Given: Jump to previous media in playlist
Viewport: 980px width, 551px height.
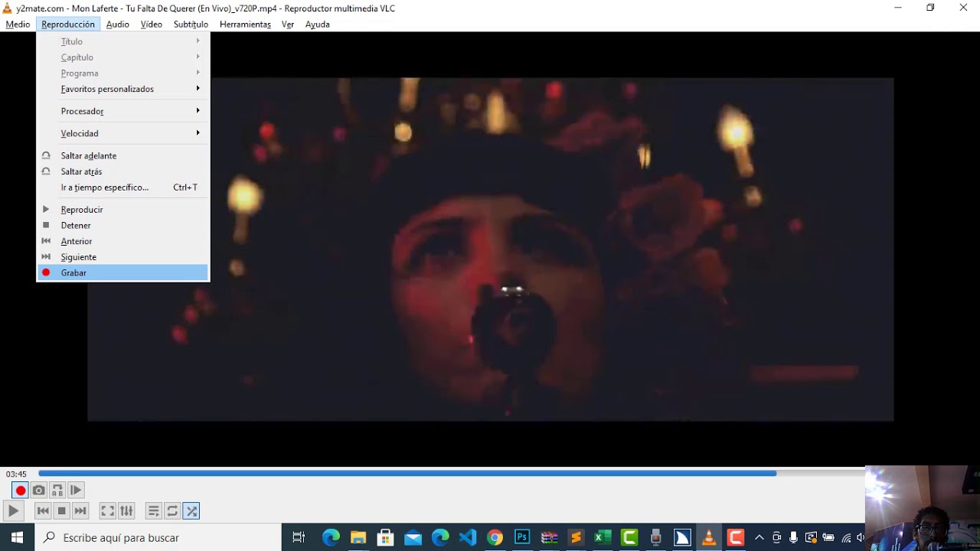Looking at the screenshot, I should (44, 510).
